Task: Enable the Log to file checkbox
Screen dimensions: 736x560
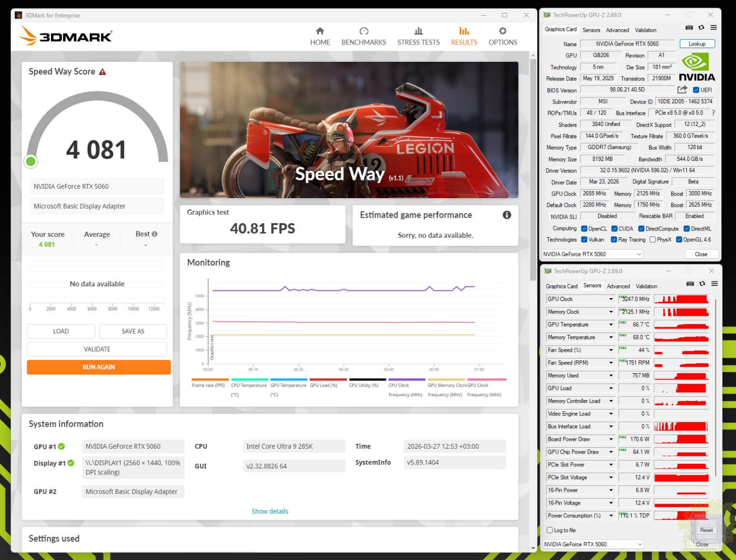Action: tap(550, 530)
